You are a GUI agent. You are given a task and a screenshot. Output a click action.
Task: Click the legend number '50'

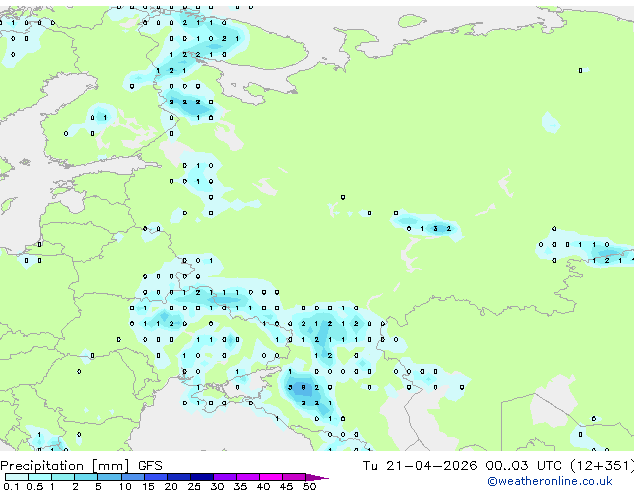[x=309, y=486]
